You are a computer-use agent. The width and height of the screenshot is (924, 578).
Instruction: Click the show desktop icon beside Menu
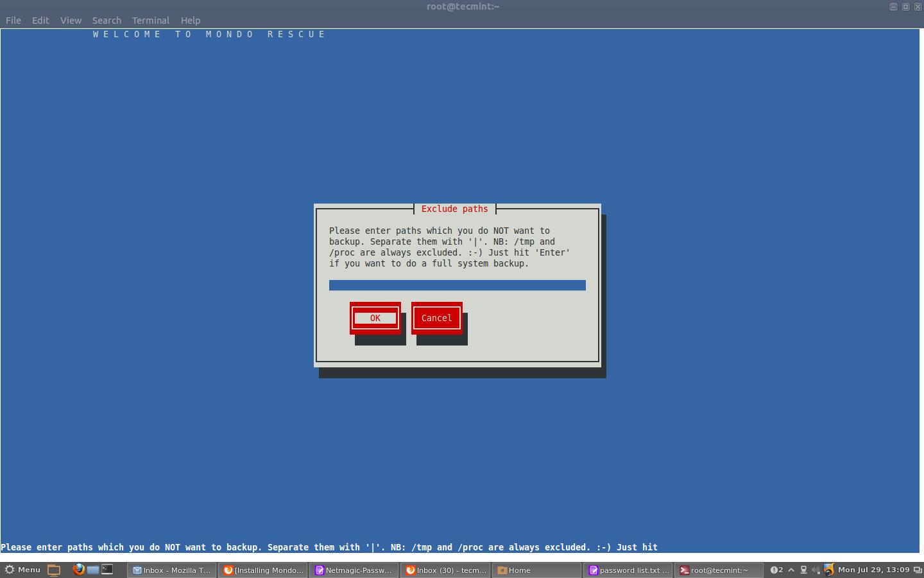54,570
